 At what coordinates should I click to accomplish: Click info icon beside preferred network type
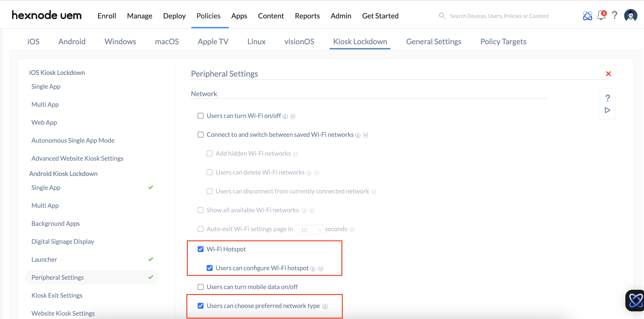coord(325,306)
